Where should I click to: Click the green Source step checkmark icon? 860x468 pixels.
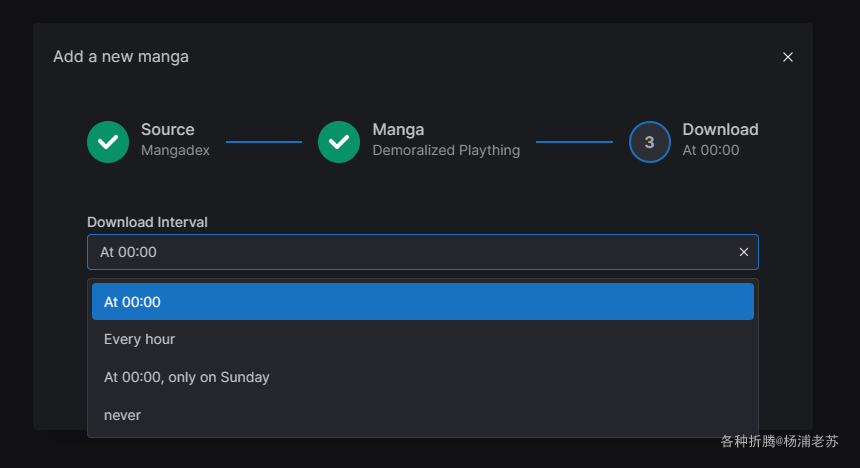108,142
